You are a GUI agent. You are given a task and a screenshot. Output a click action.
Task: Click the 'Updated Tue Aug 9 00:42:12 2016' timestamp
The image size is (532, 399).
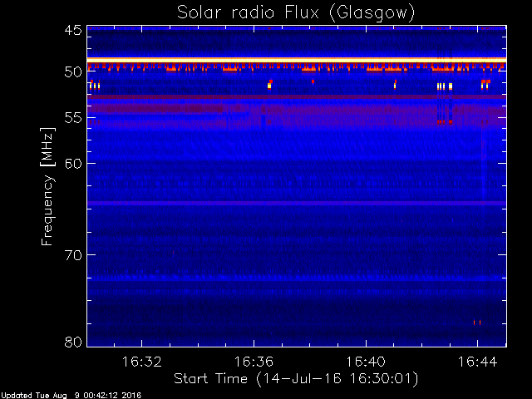click(x=71, y=396)
